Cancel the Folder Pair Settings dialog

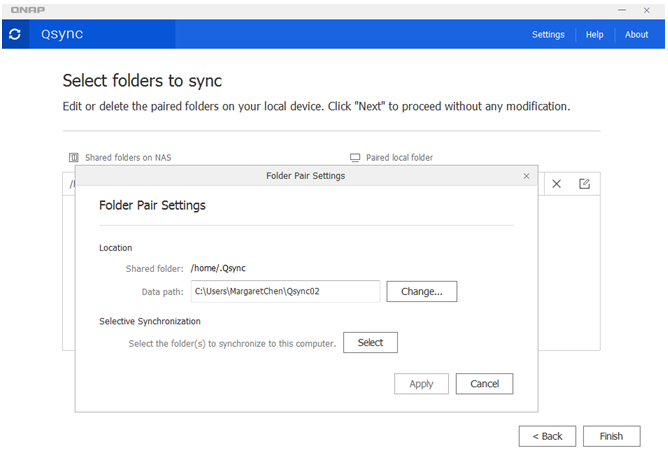pyautogui.click(x=484, y=384)
